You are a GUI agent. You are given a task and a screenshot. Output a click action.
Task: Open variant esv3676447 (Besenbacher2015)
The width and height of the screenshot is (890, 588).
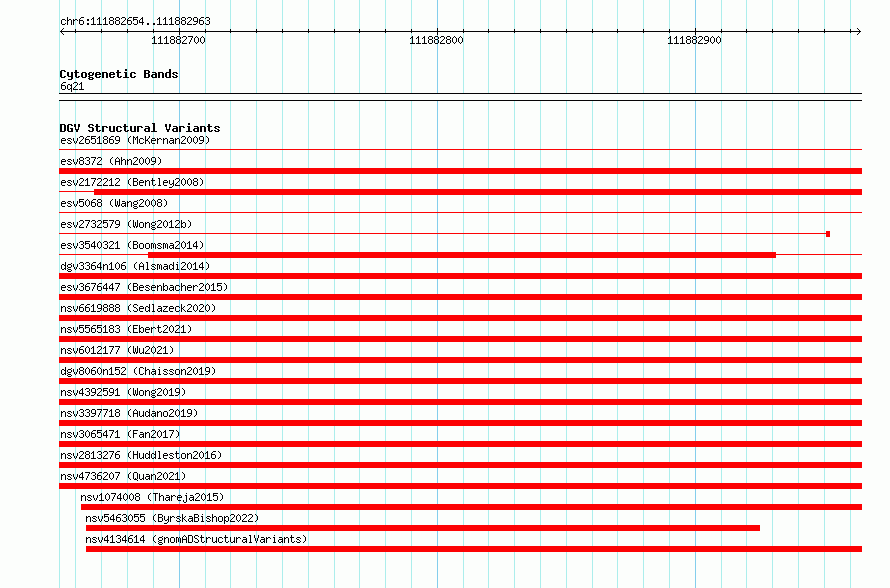point(144,287)
